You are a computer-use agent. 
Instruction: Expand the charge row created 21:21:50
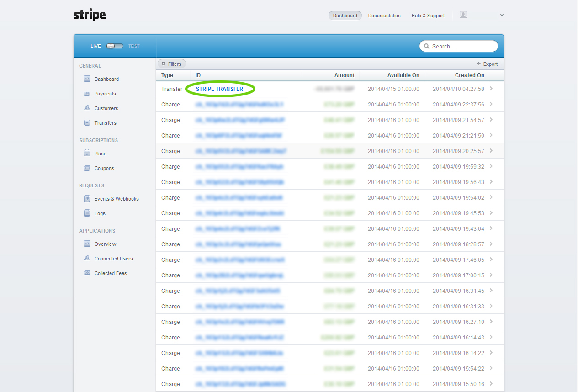pos(491,135)
